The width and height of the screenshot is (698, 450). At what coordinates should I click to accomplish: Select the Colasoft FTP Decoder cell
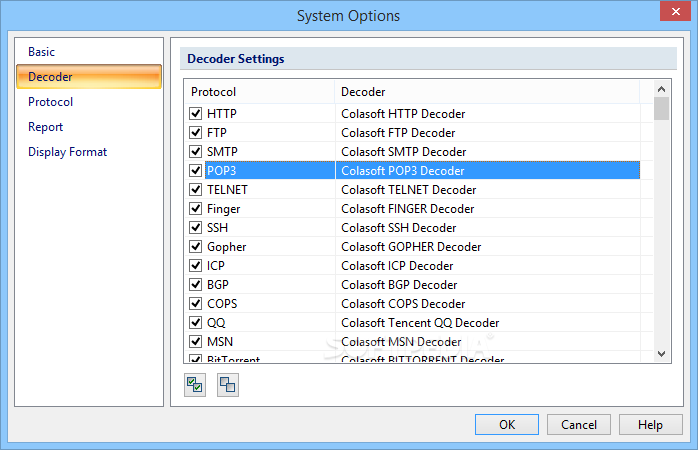click(487, 133)
